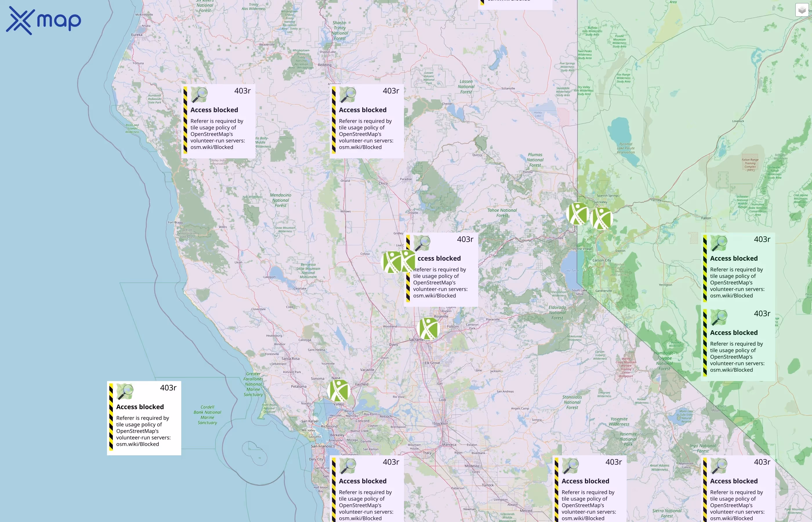
Task: Select the green marker above Vallejo
Action: click(338, 391)
